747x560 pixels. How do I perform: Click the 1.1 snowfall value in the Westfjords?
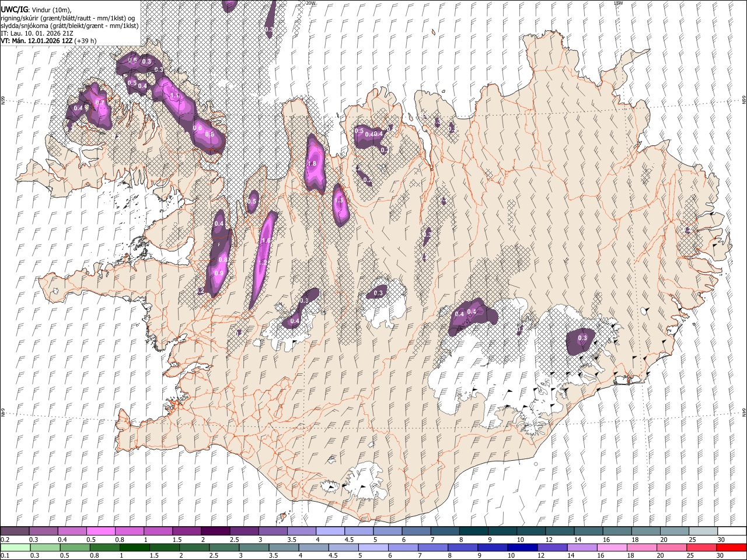click(x=174, y=96)
